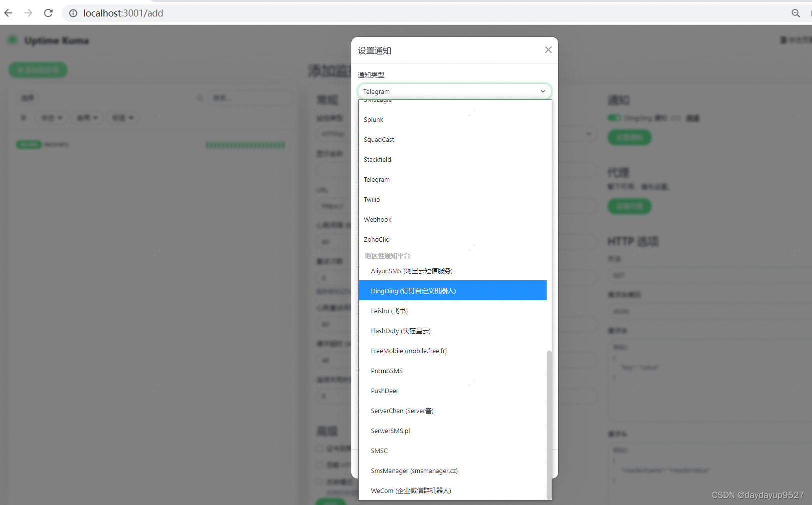
Task: Select PromoSMS option
Action: (452, 371)
